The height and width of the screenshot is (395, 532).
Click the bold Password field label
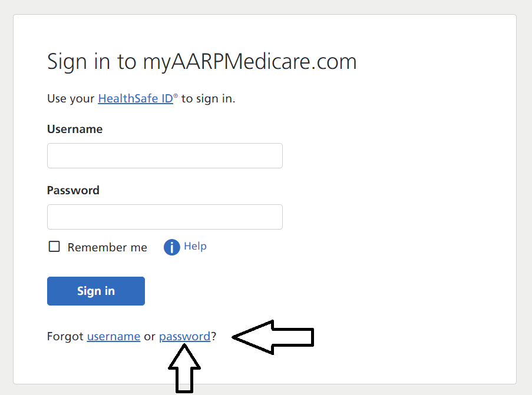click(x=73, y=190)
